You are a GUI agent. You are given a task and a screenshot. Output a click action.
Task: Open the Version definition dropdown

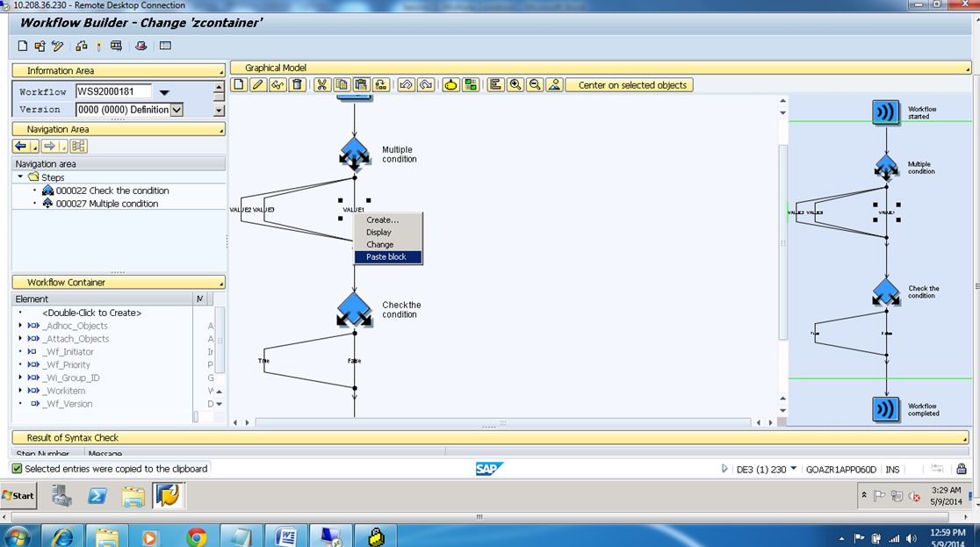(176, 109)
